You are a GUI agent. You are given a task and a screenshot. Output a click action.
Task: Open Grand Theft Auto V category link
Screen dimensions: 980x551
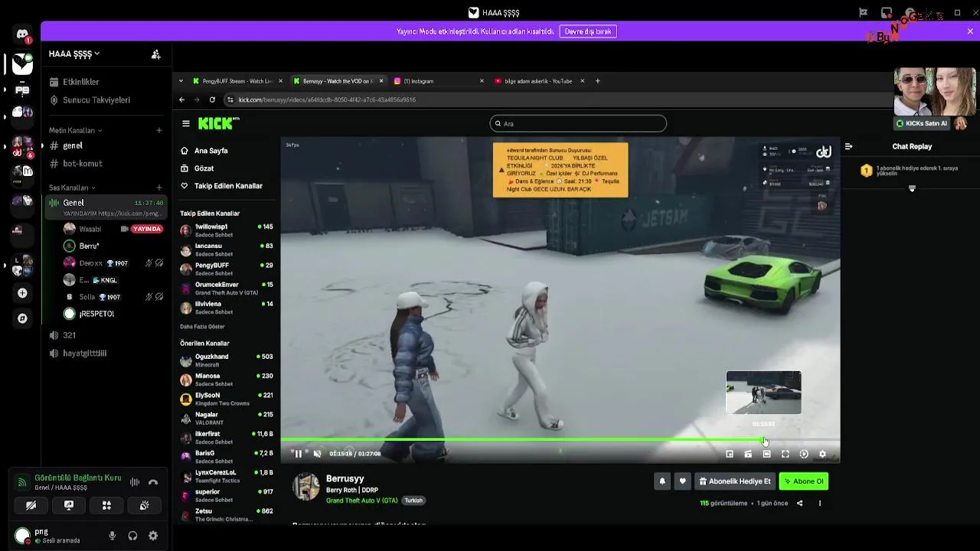point(362,500)
